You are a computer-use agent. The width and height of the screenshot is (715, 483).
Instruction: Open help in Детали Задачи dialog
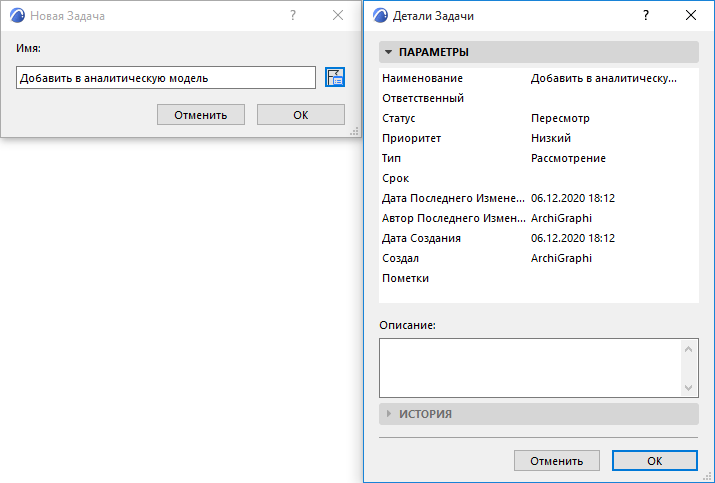(x=646, y=16)
